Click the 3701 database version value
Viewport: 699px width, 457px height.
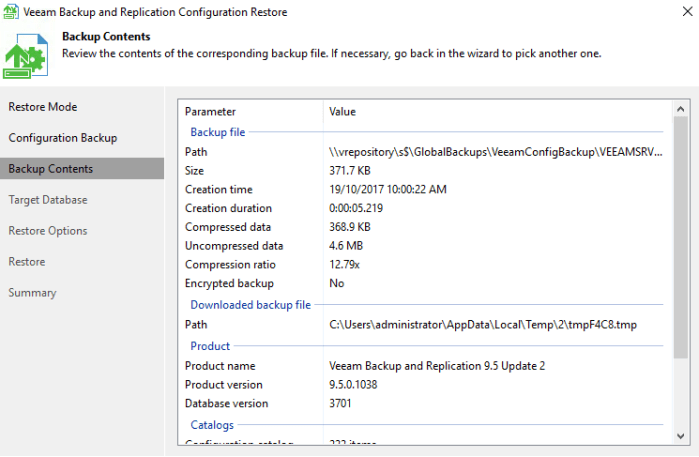340,403
